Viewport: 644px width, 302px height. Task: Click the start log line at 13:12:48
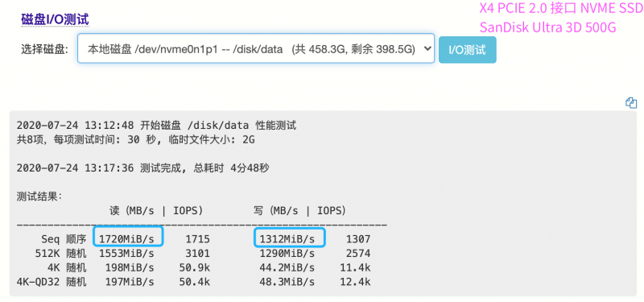[x=156, y=126]
